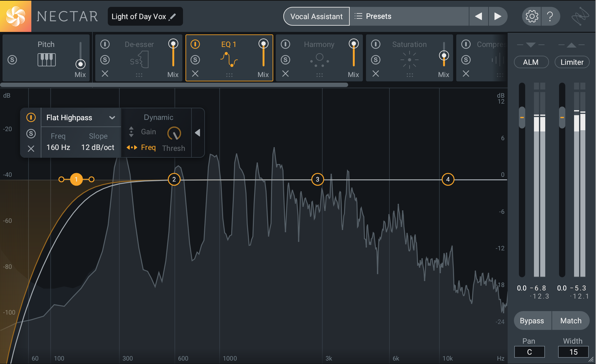
Task: Click the Width value field
Action: (573, 352)
